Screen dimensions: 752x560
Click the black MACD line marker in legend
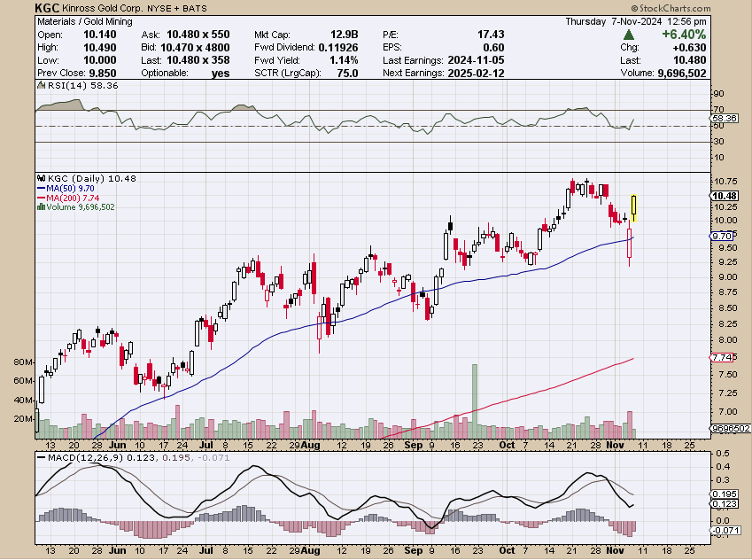point(42,458)
